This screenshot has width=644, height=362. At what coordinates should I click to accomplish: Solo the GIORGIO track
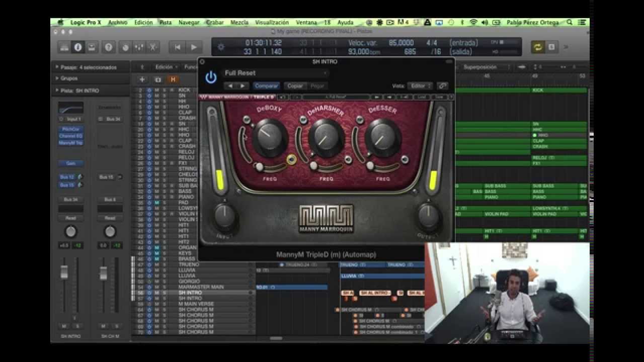coord(164,282)
